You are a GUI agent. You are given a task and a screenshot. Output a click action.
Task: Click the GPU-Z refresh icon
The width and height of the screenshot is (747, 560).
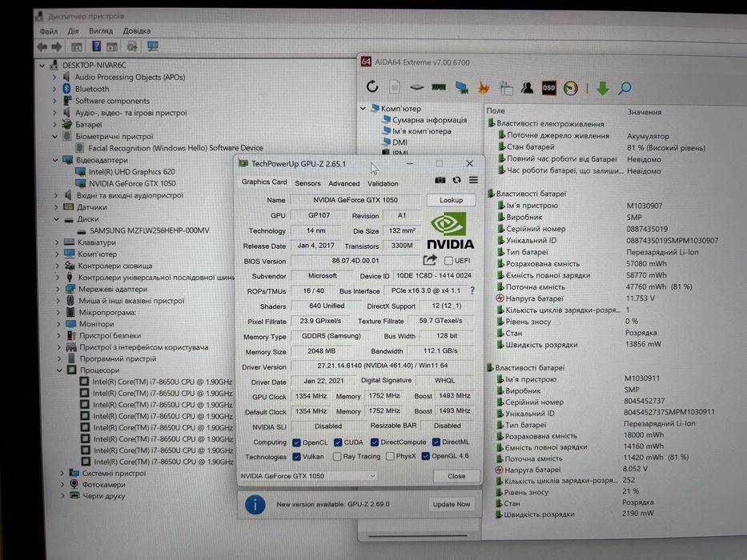click(x=456, y=180)
